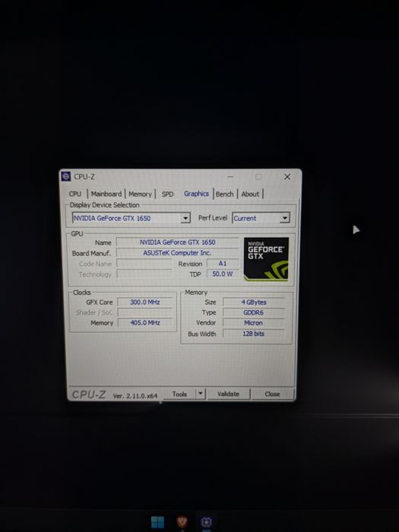Close the CPU-Z window with X
The image size is (399, 532).
pyautogui.click(x=287, y=177)
